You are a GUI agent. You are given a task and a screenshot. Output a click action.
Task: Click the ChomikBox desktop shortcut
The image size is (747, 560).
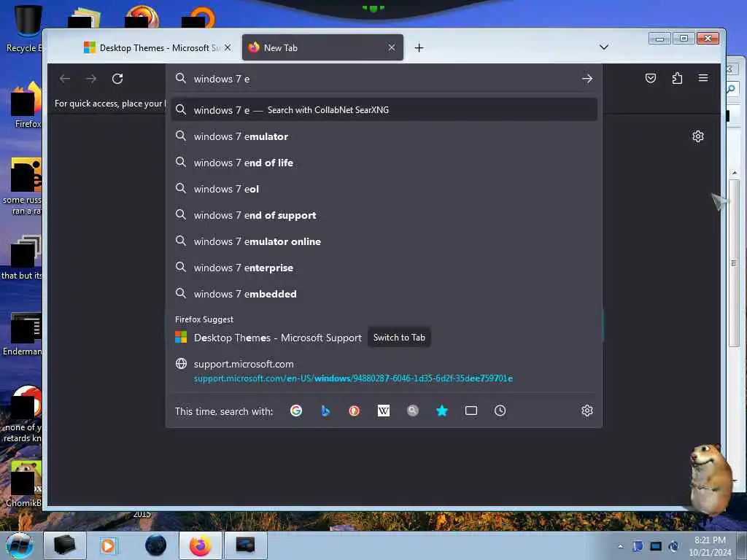tap(24, 483)
